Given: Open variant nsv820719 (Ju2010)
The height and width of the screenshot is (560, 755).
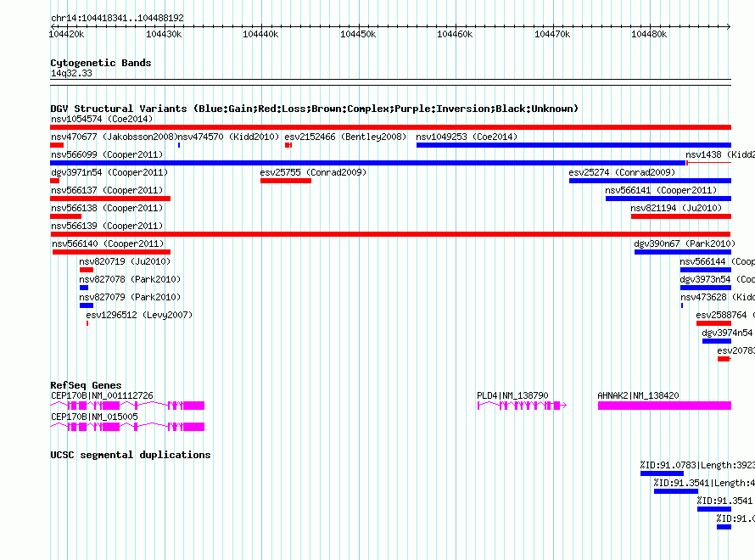Looking at the screenshot, I should [x=125, y=261].
